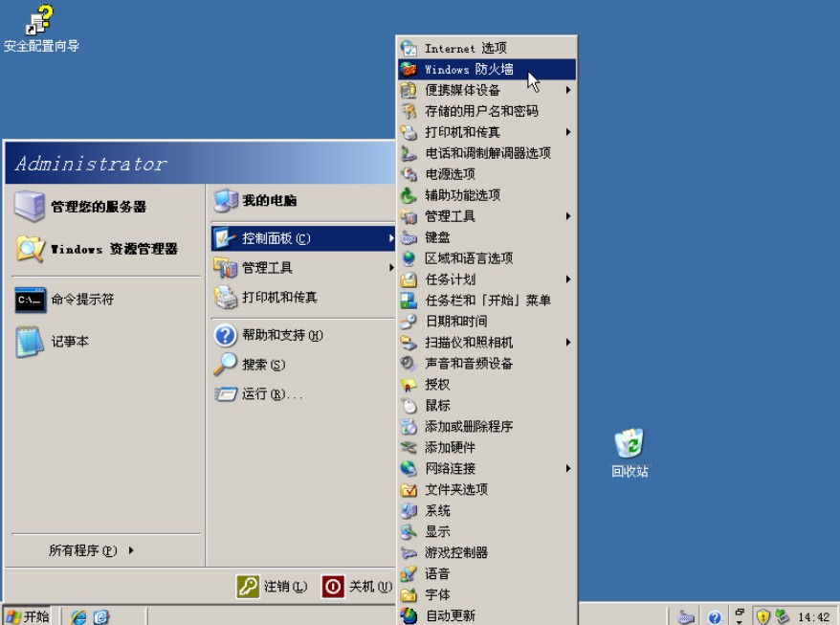Click the help question mark tray icon
Screen dimensions: 840x625
(x=715, y=617)
